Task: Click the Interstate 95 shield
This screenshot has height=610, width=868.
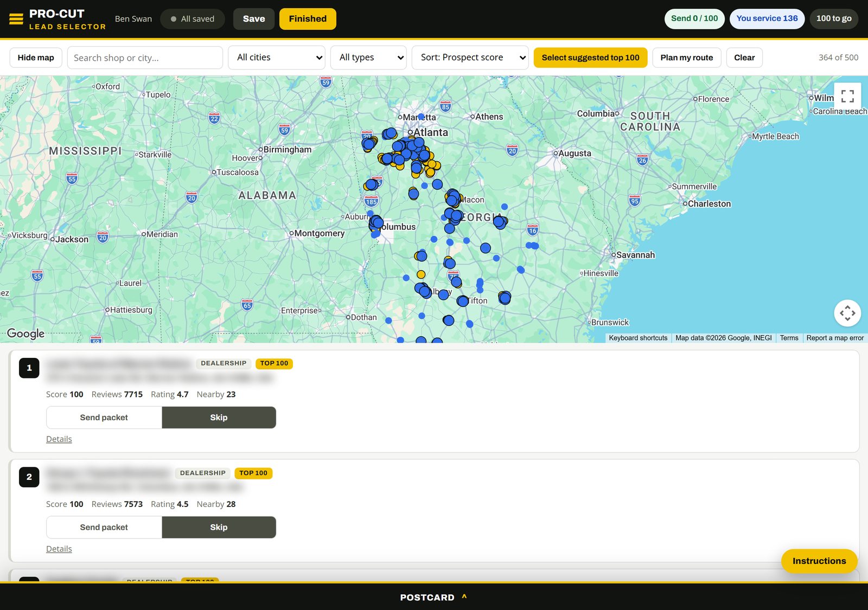Action: 635,201
